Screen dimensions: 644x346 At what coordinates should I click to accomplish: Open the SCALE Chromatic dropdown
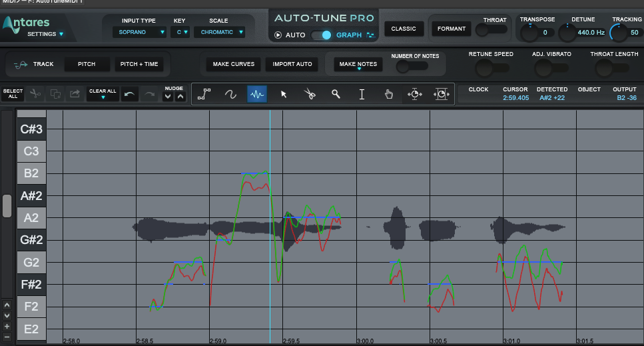coord(219,32)
